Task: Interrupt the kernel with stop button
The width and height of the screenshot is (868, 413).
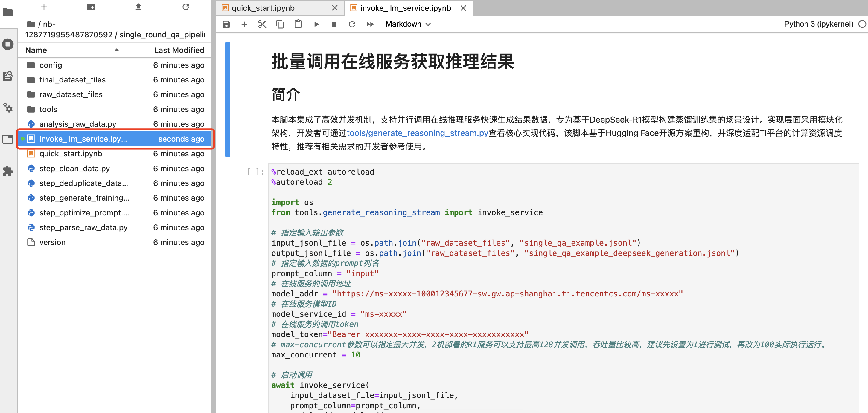Action: click(x=334, y=24)
